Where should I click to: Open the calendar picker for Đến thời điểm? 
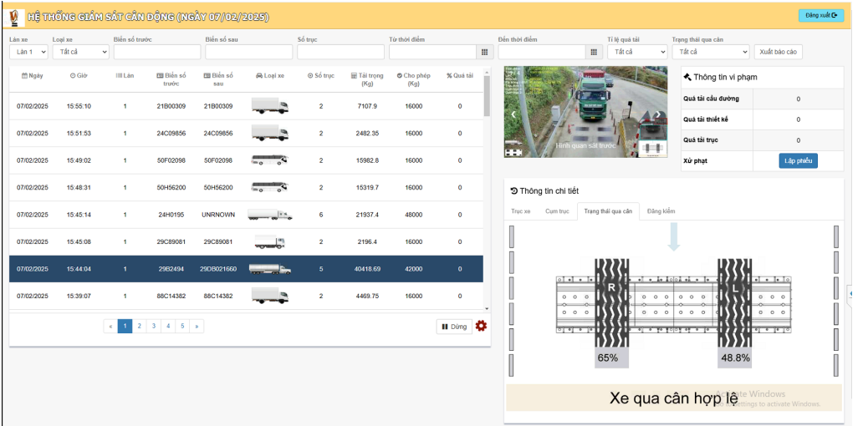point(593,52)
